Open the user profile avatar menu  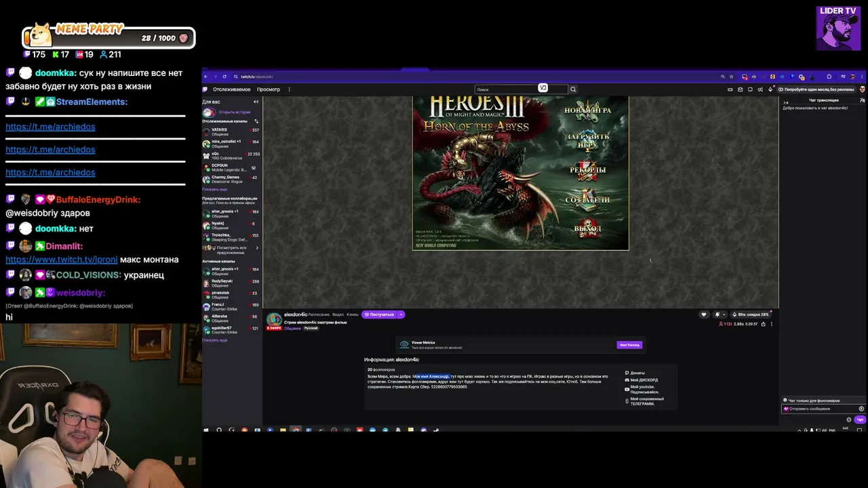(x=862, y=89)
